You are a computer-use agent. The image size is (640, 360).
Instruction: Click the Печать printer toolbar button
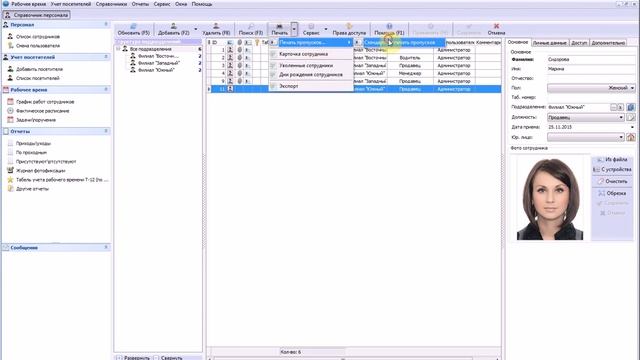280,29
